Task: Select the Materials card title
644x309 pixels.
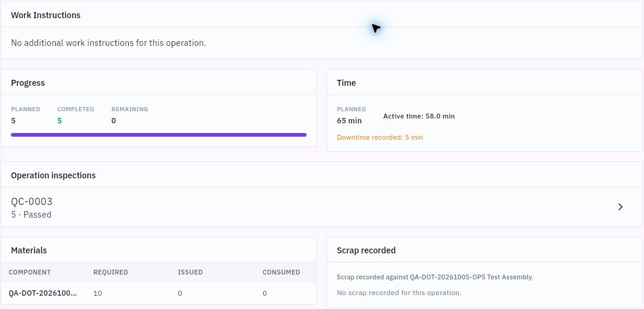Action: coord(29,251)
